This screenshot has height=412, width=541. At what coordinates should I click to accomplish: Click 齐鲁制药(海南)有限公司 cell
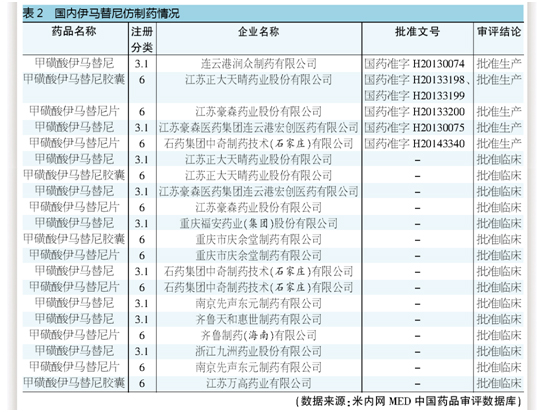(x=258, y=335)
